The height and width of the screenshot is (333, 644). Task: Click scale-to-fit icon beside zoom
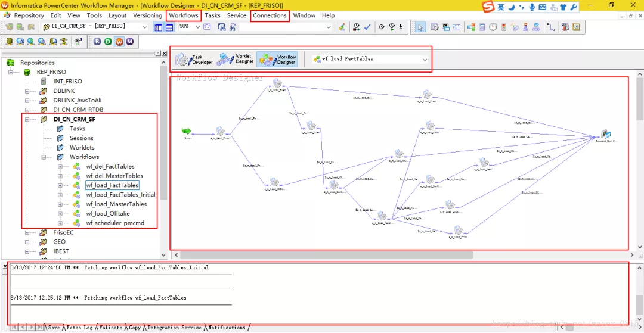pyautogui.click(x=206, y=27)
